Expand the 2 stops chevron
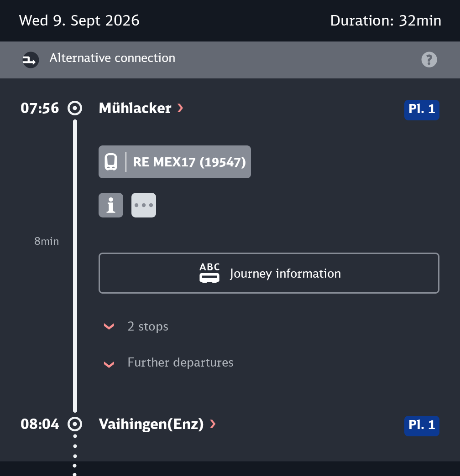Viewport: 460px width, 476px height. tap(109, 326)
